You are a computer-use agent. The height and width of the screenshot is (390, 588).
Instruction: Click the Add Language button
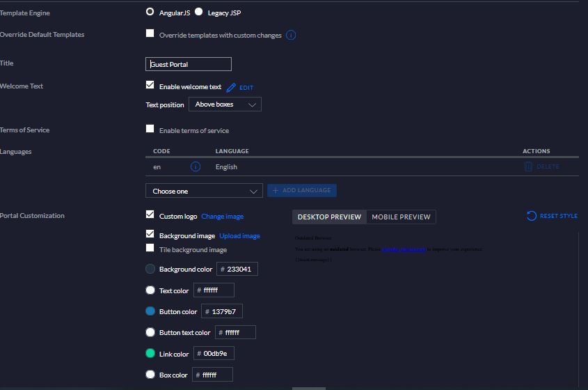302,190
